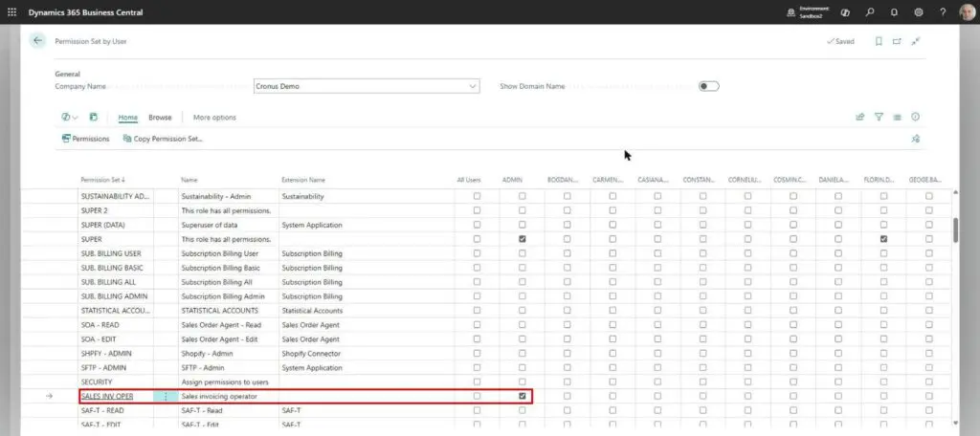The image size is (980, 436).
Task: Click the search magnifier in top bar
Action: point(869,11)
